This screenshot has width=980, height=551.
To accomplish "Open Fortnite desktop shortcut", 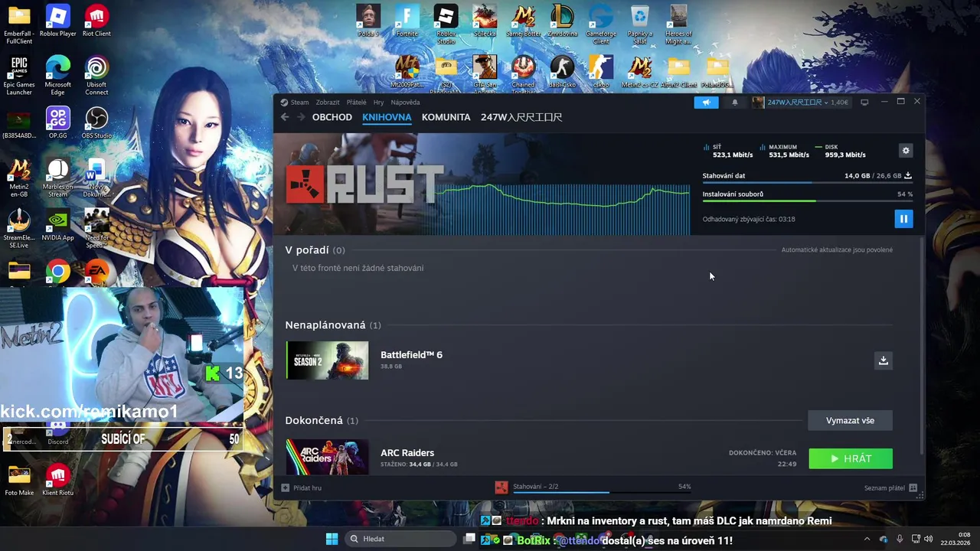I will click(407, 21).
